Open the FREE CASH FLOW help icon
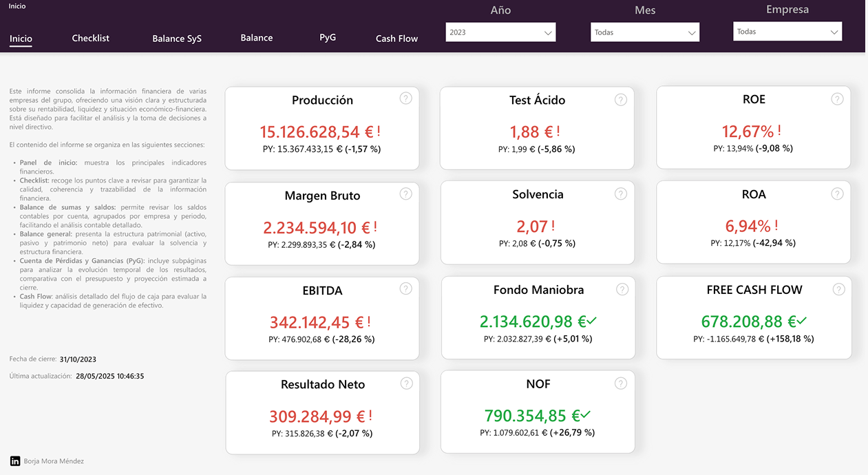The width and height of the screenshot is (868, 475). click(837, 288)
